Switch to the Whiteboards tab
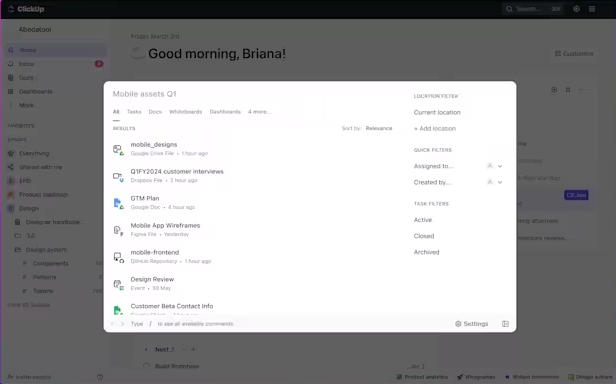Viewport: 616px width, 384px height. [x=185, y=112]
